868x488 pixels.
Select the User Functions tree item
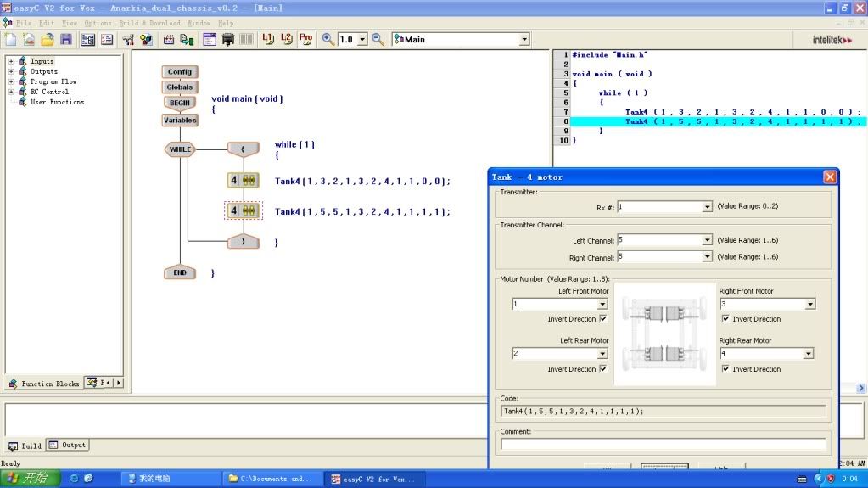pos(57,102)
